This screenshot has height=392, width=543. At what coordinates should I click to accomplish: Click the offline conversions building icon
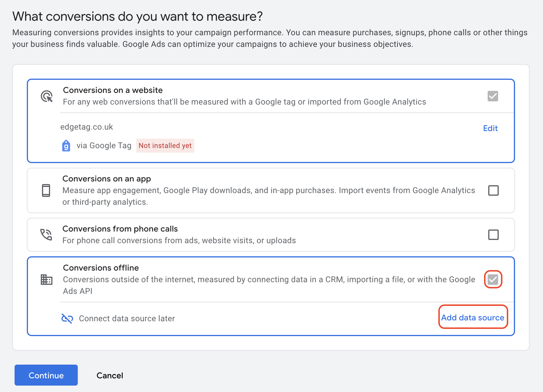[46, 280]
